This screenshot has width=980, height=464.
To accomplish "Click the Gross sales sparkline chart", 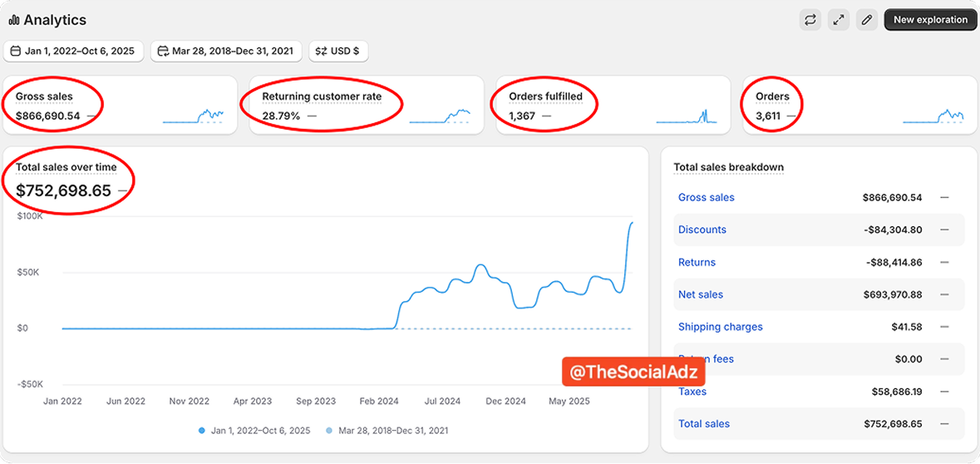I will click(193, 116).
